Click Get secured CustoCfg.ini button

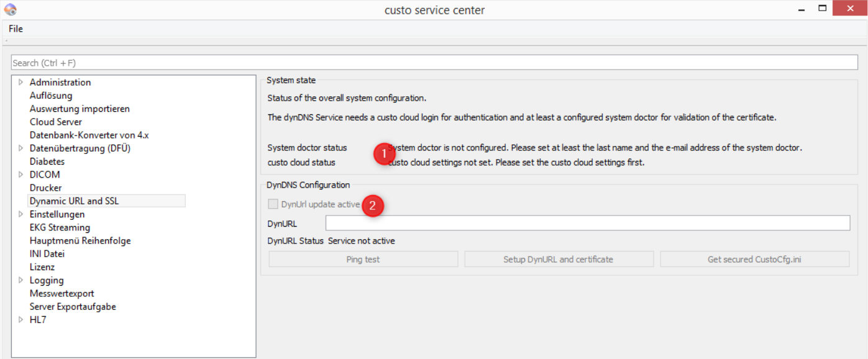pos(754,259)
